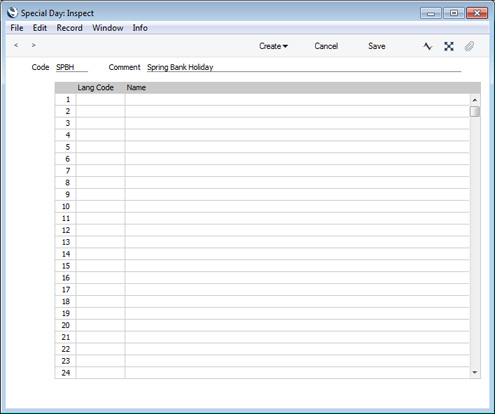Open the Record menu
Screen dimensions: 495x414
[x=69, y=28]
